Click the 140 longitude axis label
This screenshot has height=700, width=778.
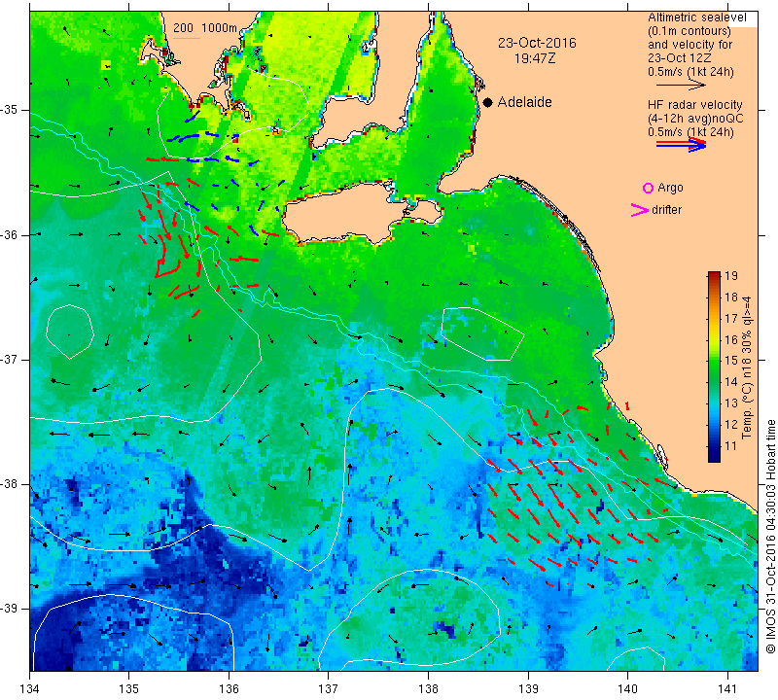[627, 689]
